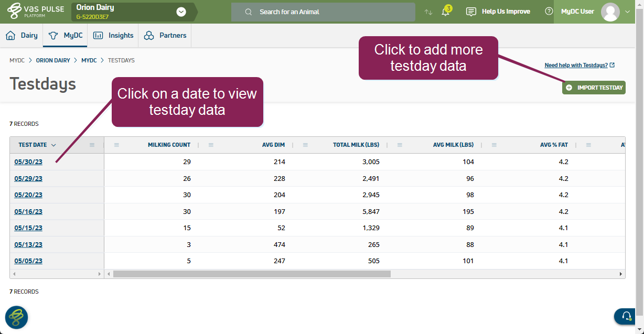Open the support headset chat button

click(x=626, y=316)
